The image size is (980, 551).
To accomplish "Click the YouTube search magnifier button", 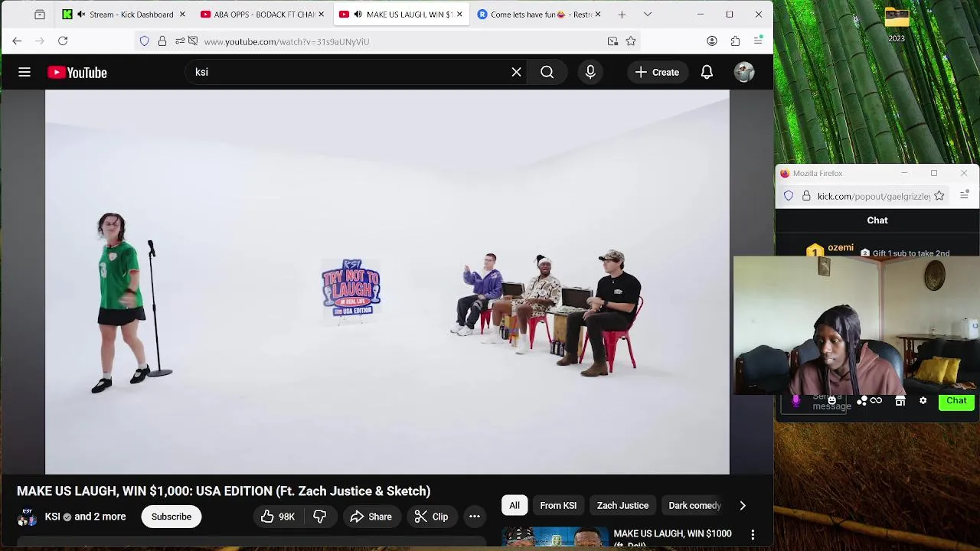I will click(x=547, y=72).
